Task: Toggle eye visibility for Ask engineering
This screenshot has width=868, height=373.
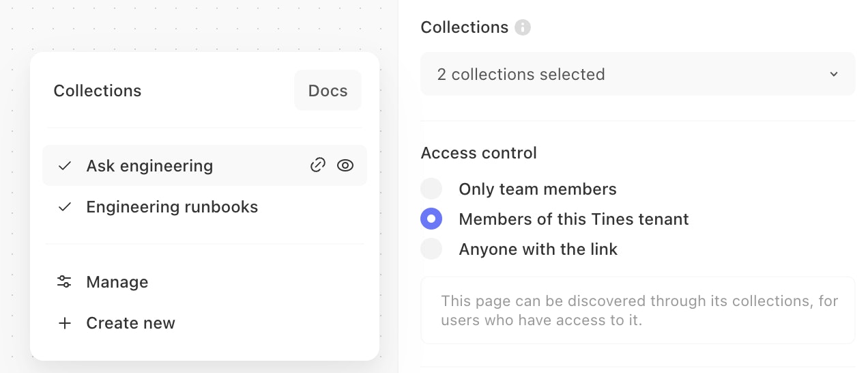Action: (345, 165)
